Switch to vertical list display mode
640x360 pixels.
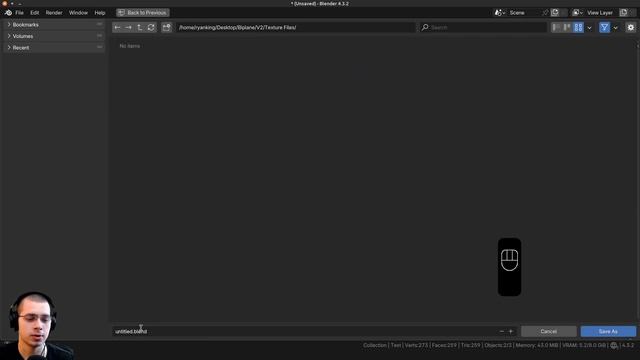coord(556,27)
